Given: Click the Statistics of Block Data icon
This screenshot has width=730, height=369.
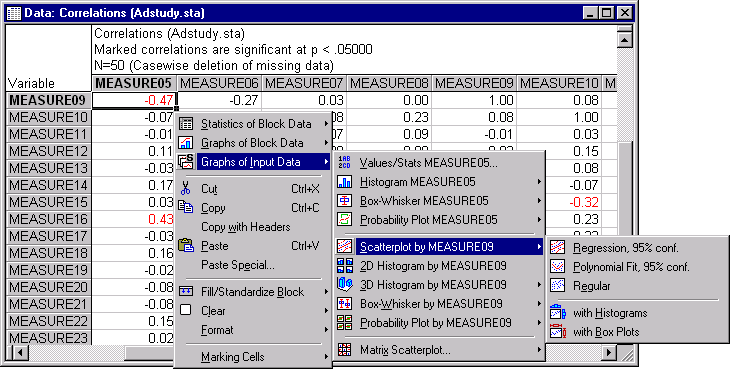Looking at the screenshot, I should (x=186, y=124).
